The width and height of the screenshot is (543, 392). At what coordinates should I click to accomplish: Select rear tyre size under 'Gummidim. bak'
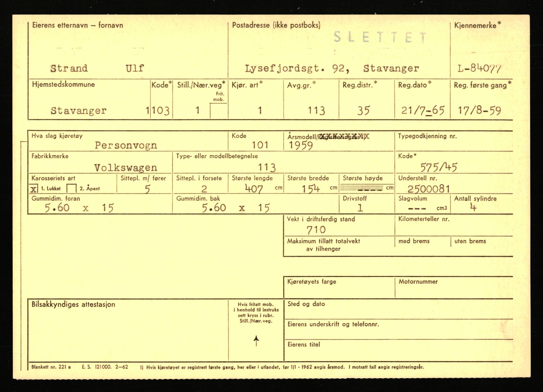[x=236, y=208]
